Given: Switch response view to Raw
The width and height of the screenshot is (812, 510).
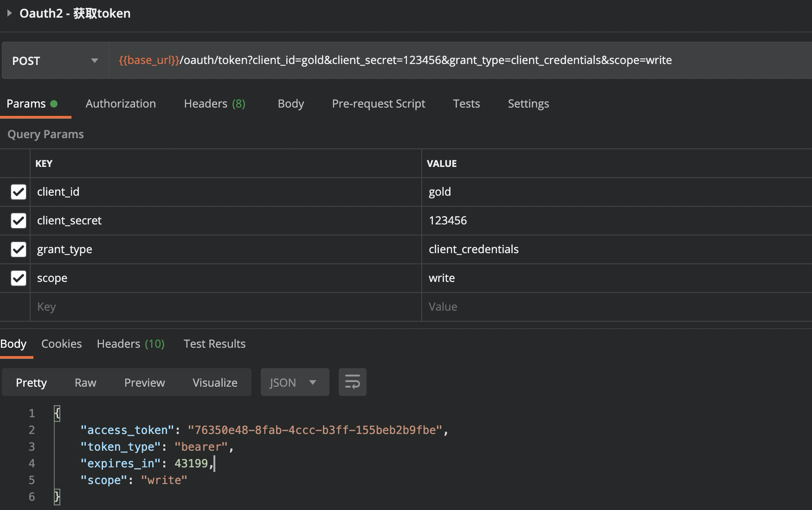Looking at the screenshot, I should tap(85, 383).
